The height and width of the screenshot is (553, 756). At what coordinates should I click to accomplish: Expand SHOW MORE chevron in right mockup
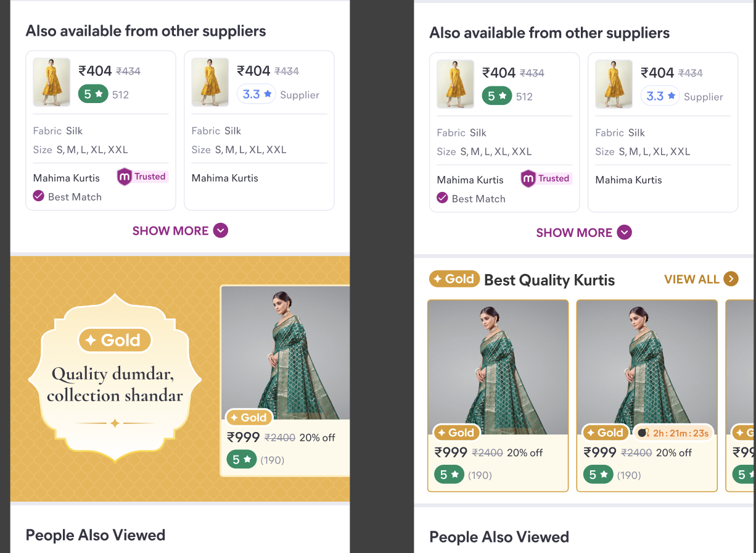coord(625,233)
